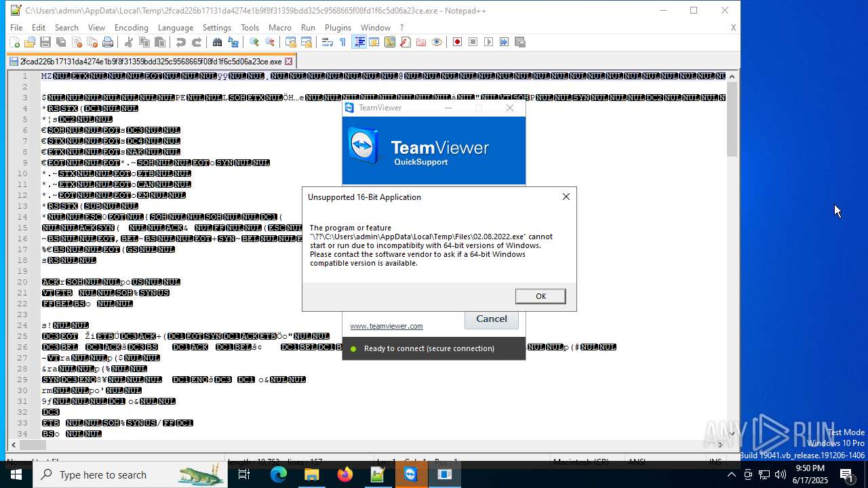Toggle Synchronize Vertical Scrolling icon
This screenshot has height=488, width=868.
point(291,42)
